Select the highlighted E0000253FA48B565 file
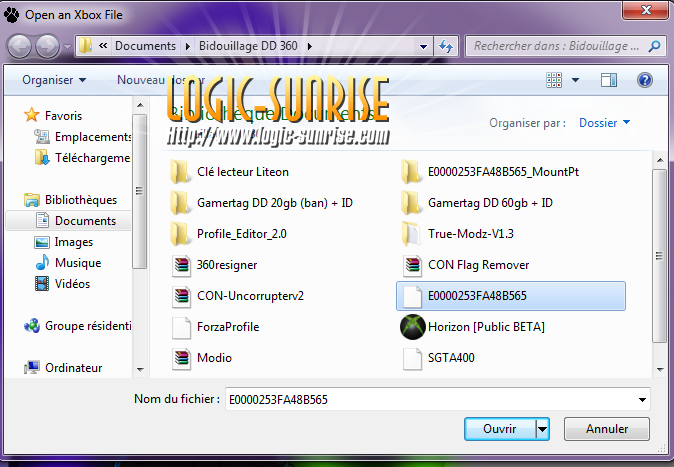Screen dimensions: 674x467 (511, 296)
